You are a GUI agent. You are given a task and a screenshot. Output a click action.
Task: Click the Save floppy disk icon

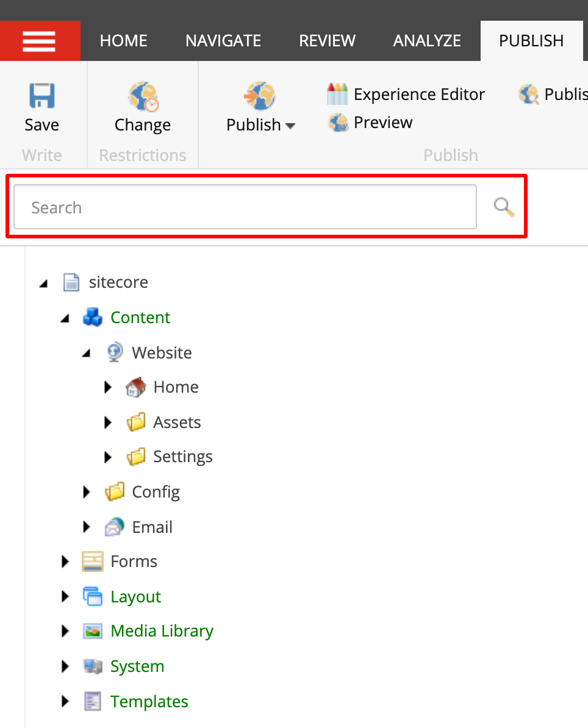[x=42, y=96]
